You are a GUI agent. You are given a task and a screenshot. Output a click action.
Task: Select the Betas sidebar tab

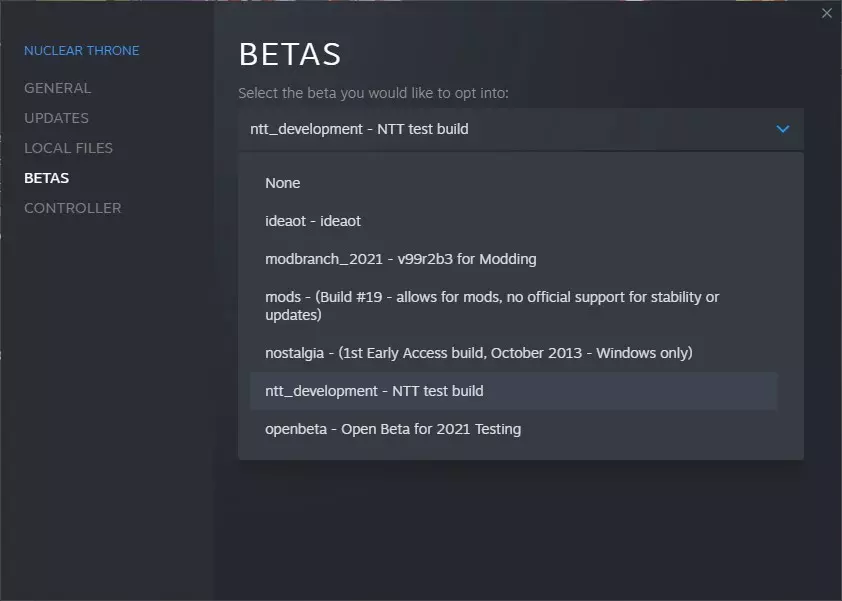click(x=46, y=178)
